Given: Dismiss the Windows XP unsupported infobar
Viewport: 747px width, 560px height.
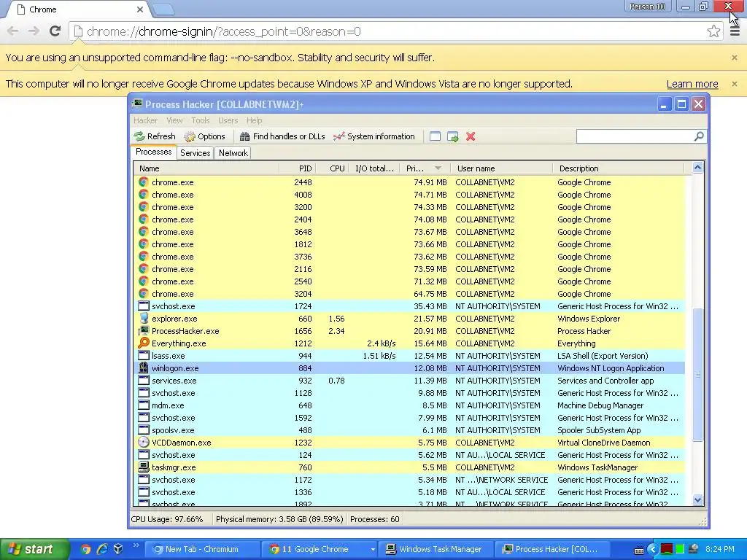Looking at the screenshot, I should pyautogui.click(x=735, y=84).
